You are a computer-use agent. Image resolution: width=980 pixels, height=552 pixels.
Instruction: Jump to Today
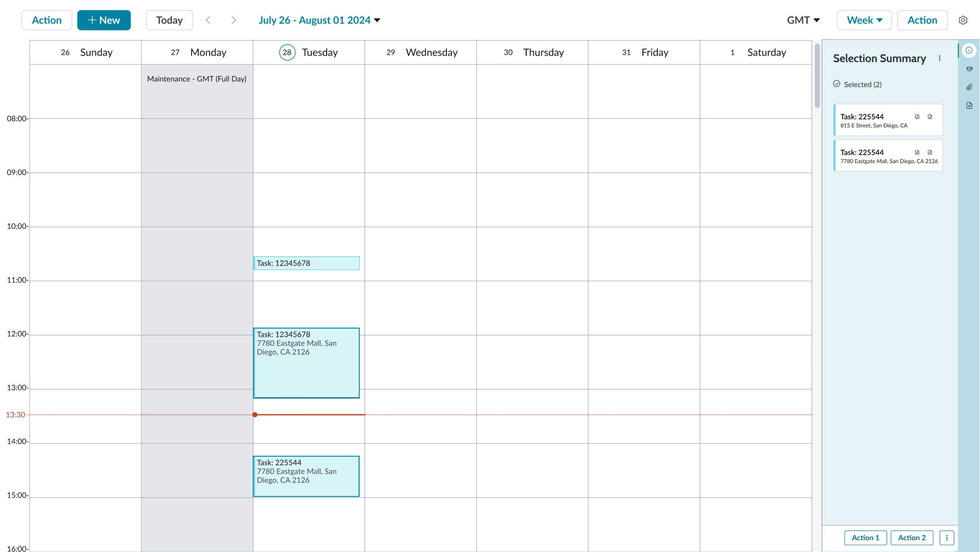click(x=169, y=20)
